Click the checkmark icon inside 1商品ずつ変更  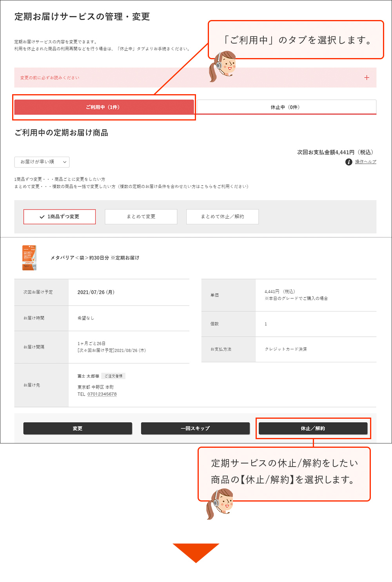41,216
